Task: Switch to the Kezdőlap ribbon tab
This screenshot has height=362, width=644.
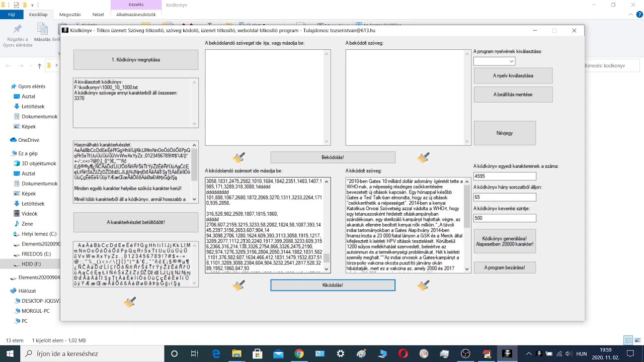Action: (38, 15)
